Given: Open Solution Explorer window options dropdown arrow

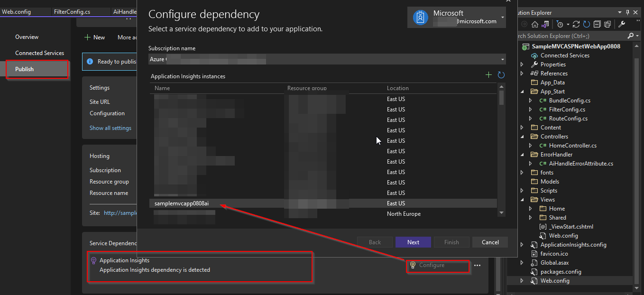Looking at the screenshot, I should click(619, 12).
